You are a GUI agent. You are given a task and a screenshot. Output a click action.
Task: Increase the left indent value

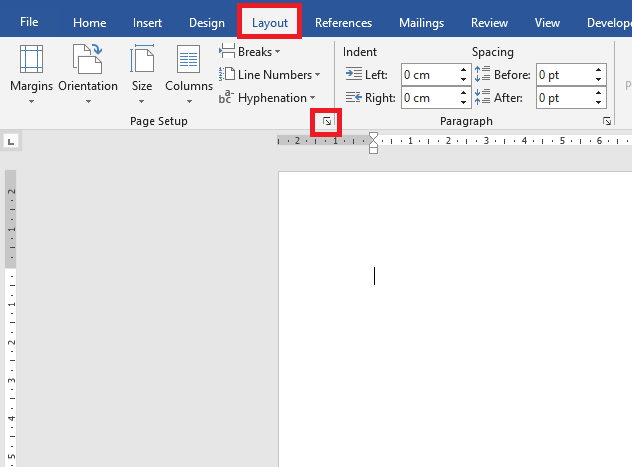(x=464, y=70)
